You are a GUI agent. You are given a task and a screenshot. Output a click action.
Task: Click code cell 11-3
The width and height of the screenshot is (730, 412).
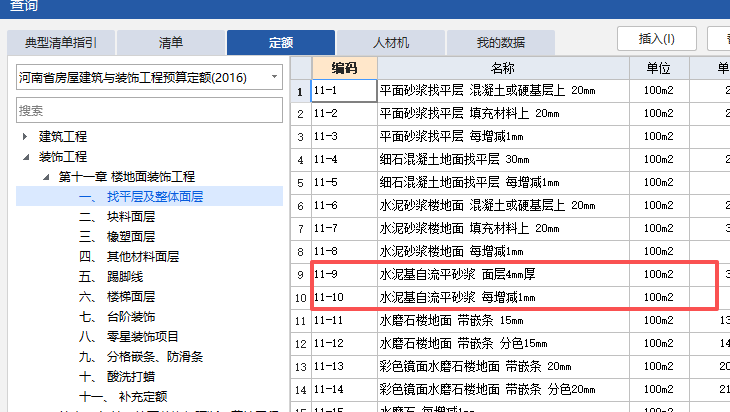(x=344, y=136)
